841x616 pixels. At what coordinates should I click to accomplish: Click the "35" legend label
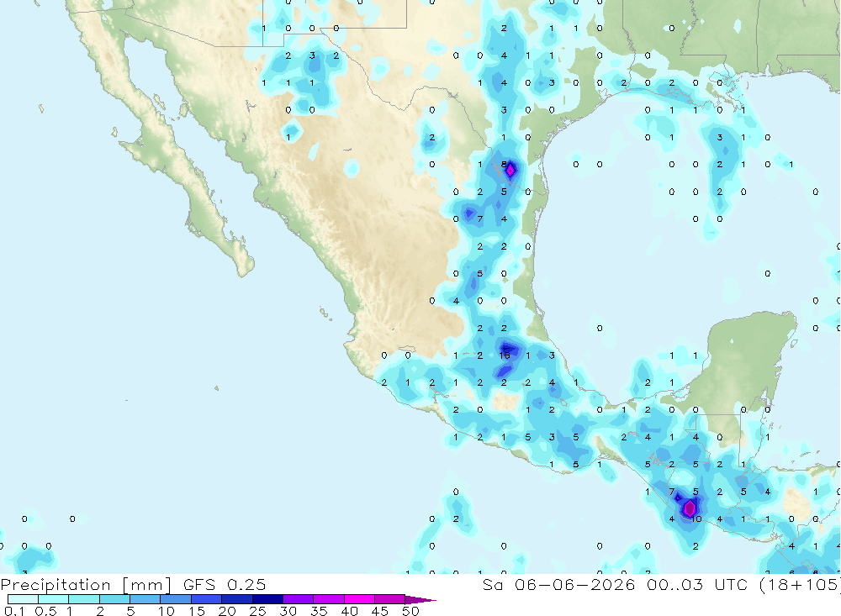(x=319, y=611)
